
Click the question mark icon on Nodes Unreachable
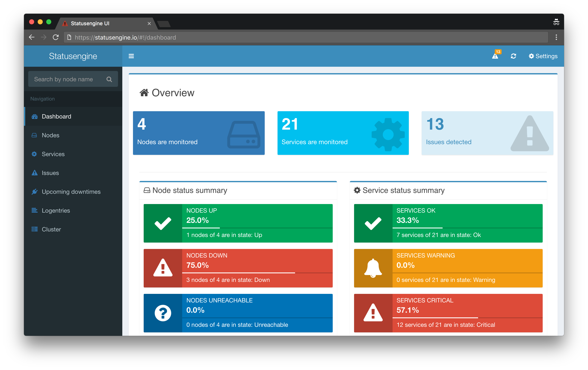tap(163, 313)
